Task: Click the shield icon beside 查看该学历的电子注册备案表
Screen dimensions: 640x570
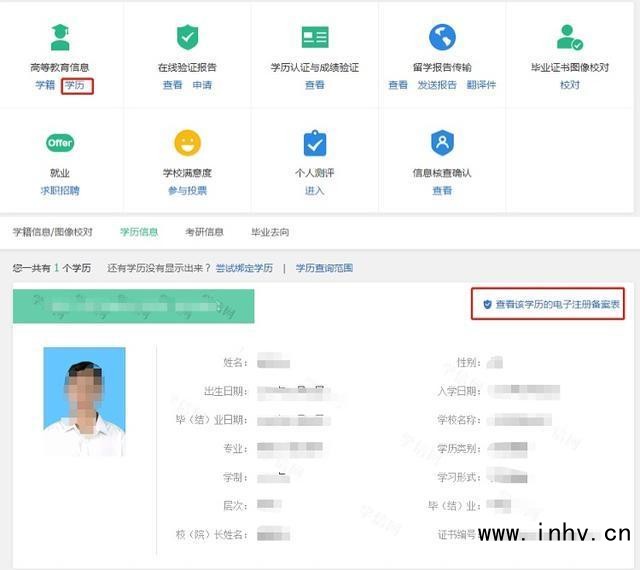Action: pos(487,304)
